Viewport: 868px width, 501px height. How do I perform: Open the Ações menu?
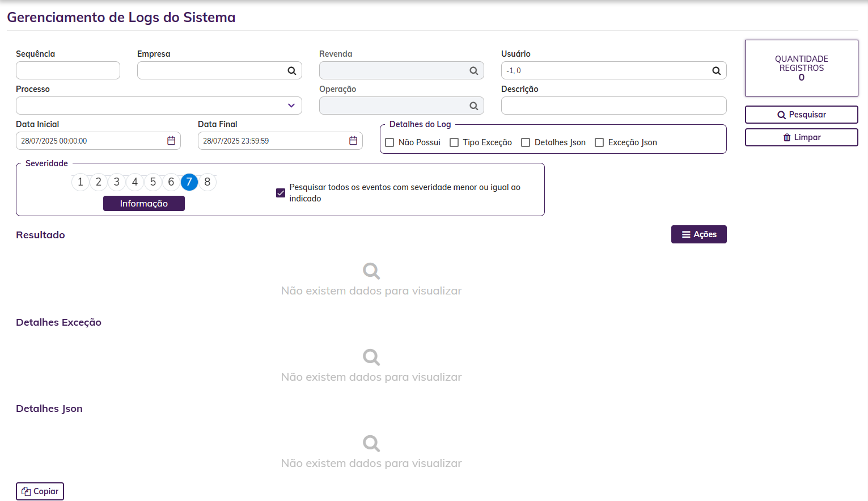[x=698, y=234]
